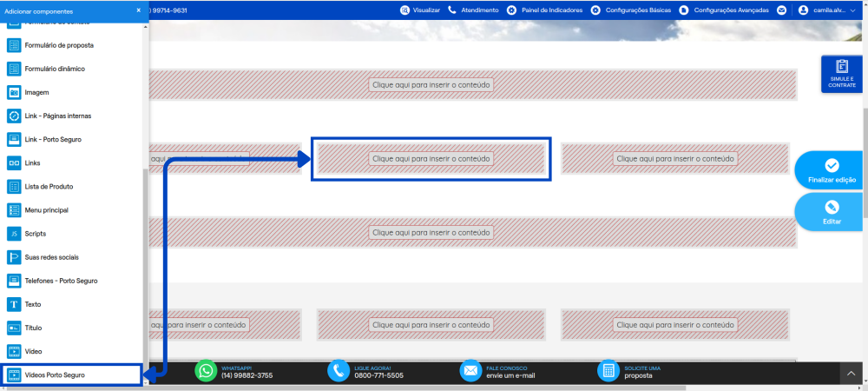Screen dimensions: 868x391
Task: Click the Fale conosco envelope icon
Action: (x=470, y=371)
